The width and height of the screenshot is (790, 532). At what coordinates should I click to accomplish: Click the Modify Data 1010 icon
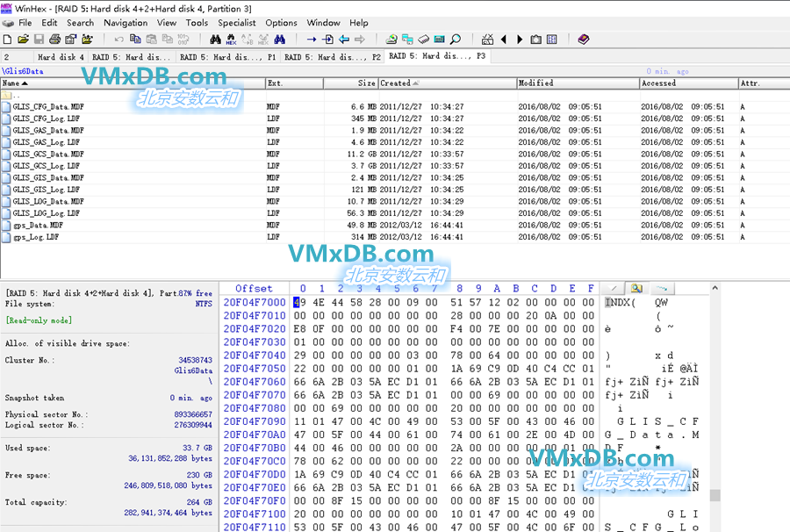pyautogui.click(x=183, y=40)
